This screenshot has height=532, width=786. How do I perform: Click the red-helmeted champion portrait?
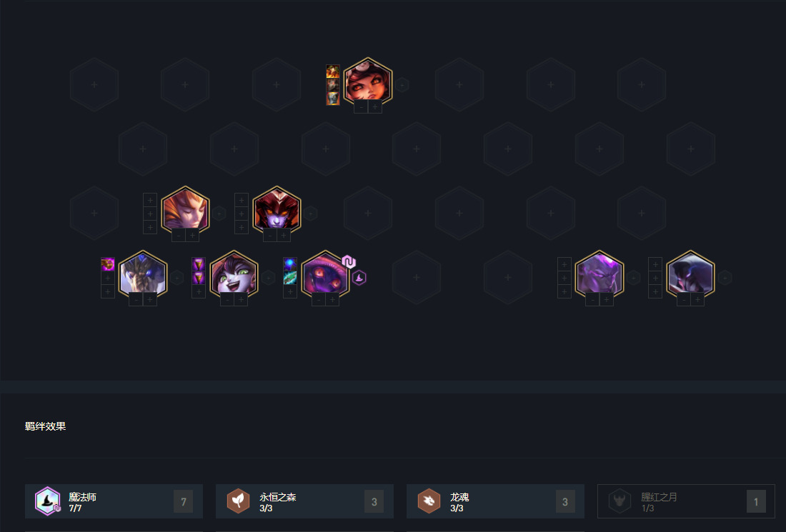[277, 211]
